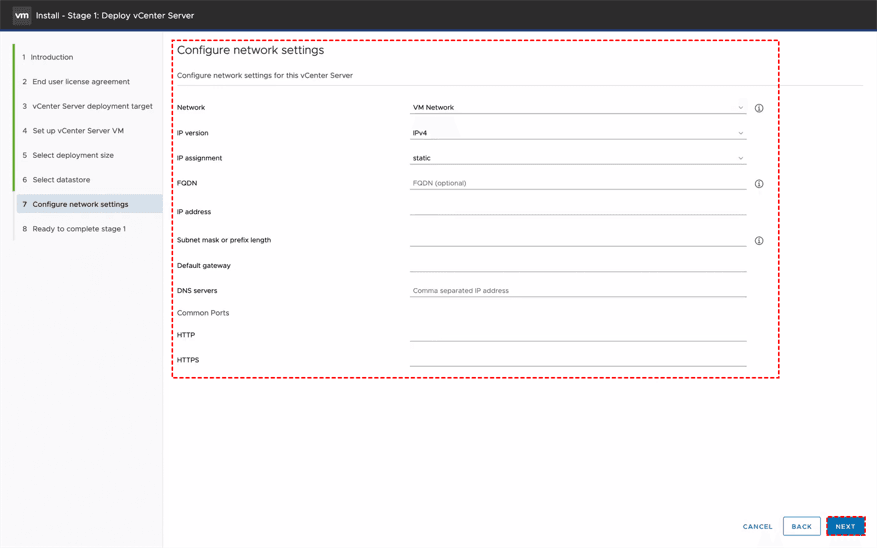
Task: Focus the DNS servers input field
Action: pos(578,290)
